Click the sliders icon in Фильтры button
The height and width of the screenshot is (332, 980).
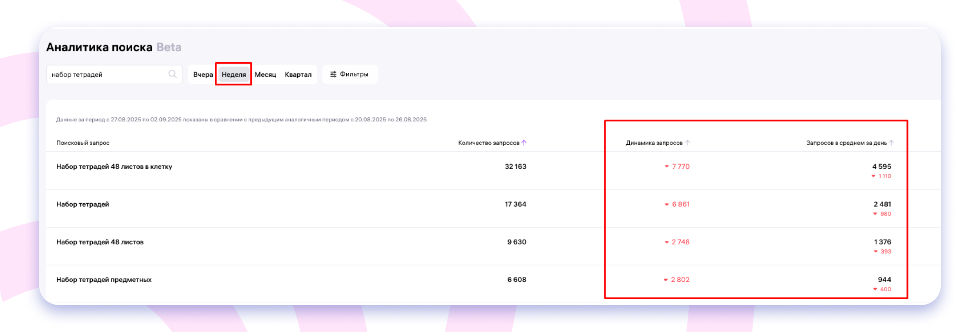(x=333, y=74)
